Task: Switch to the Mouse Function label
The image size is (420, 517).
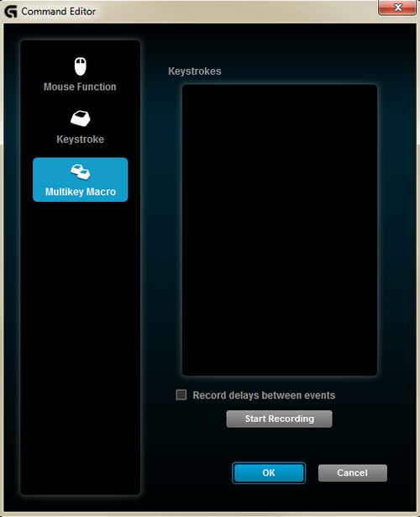Action: 80,87
